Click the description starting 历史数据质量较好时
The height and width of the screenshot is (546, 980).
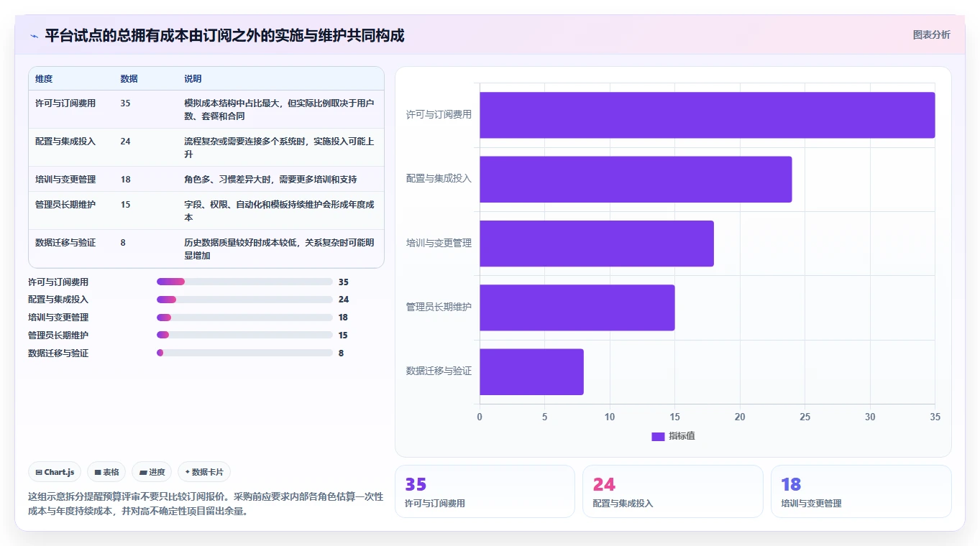coord(279,249)
